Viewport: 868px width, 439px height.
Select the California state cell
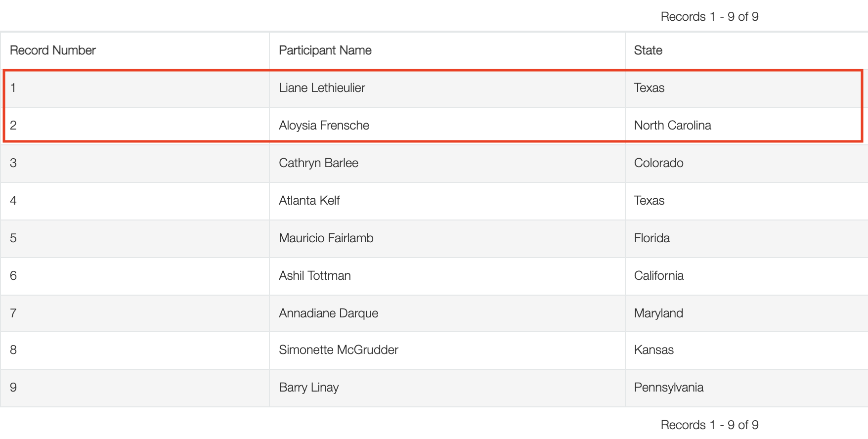coord(658,276)
